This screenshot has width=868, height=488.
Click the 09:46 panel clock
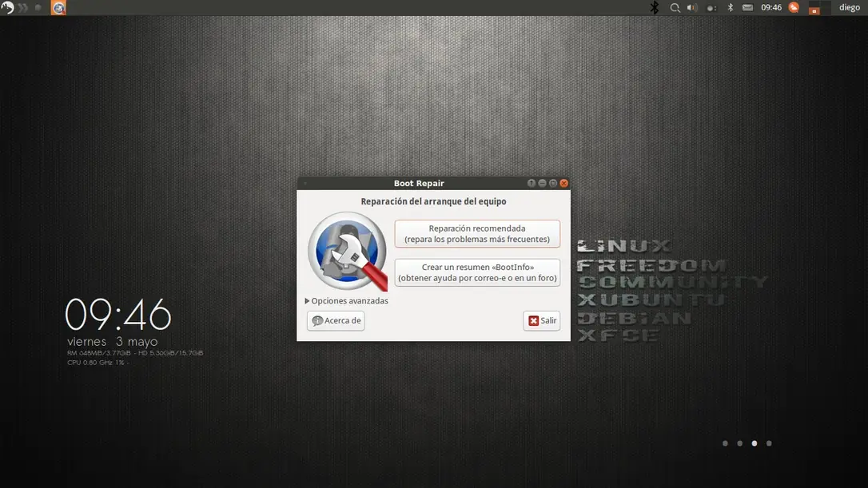771,8
